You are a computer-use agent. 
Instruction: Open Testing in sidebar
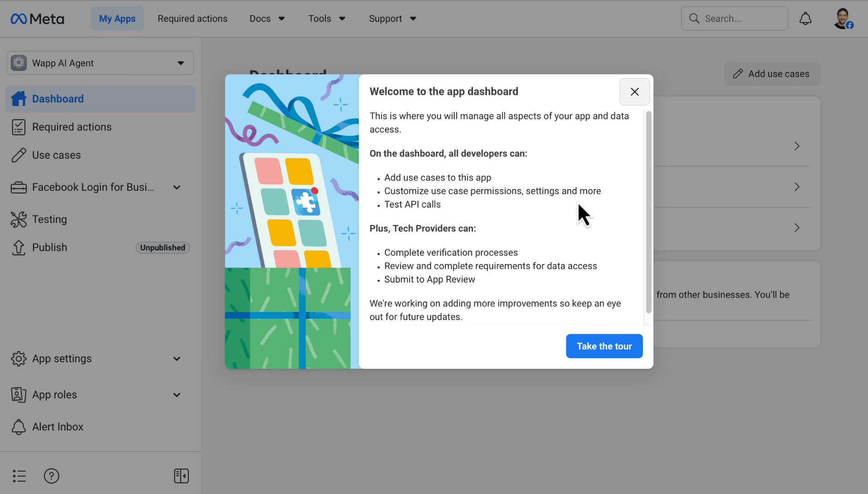(x=100, y=220)
